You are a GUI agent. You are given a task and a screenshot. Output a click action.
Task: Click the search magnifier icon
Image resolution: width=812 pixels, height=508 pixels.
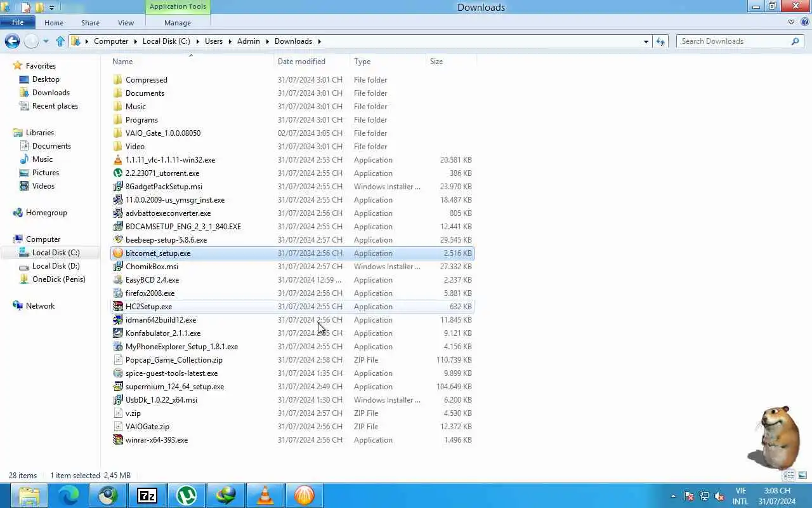pos(795,41)
